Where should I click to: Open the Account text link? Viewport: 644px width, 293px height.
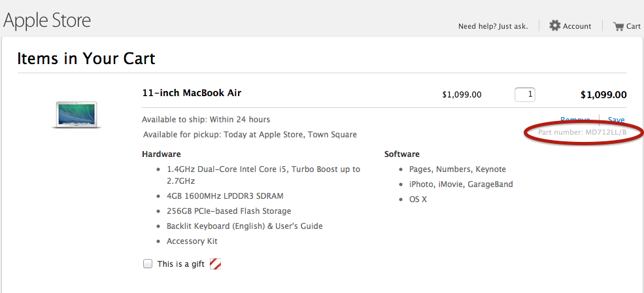pyautogui.click(x=577, y=26)
